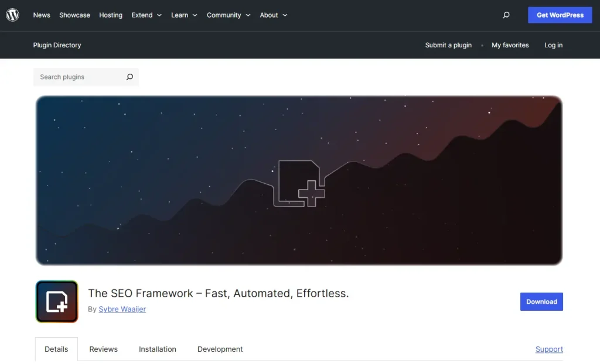Click The SEO Framework plugin icon
The height and width of the screenshot is (364, 600).
point(56,301)
